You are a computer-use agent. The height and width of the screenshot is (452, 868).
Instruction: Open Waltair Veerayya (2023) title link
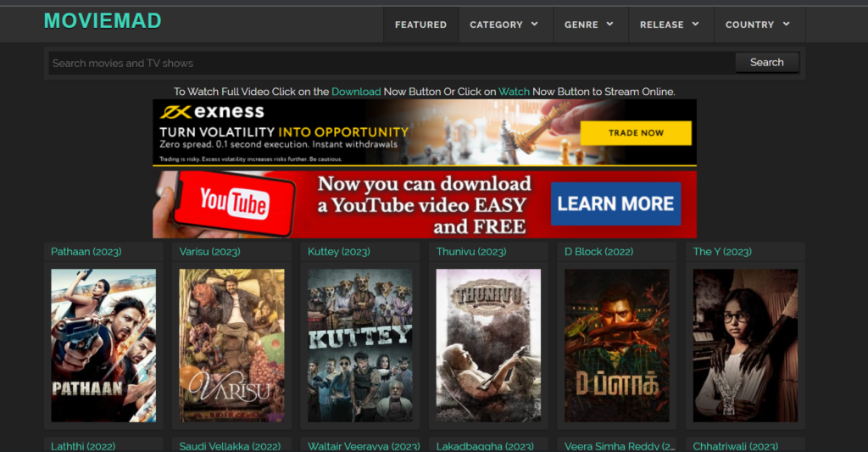[x=364, y=446]
